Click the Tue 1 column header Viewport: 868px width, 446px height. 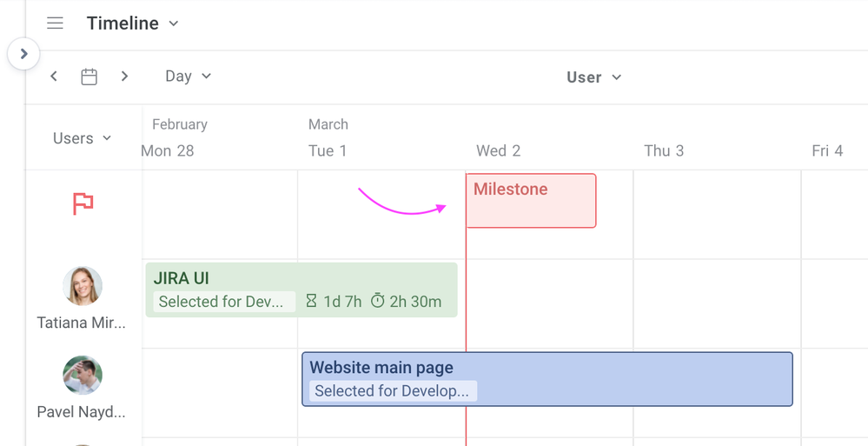328,150
